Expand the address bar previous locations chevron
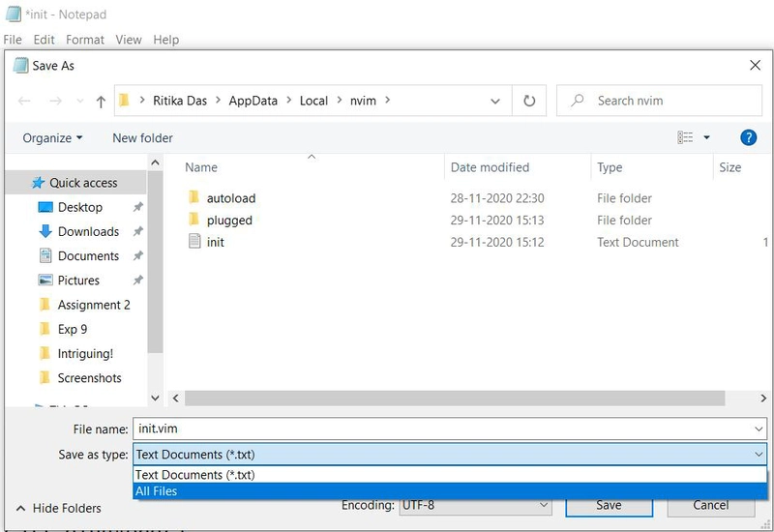This screenshot has height=532, width=774. (495, 102)
